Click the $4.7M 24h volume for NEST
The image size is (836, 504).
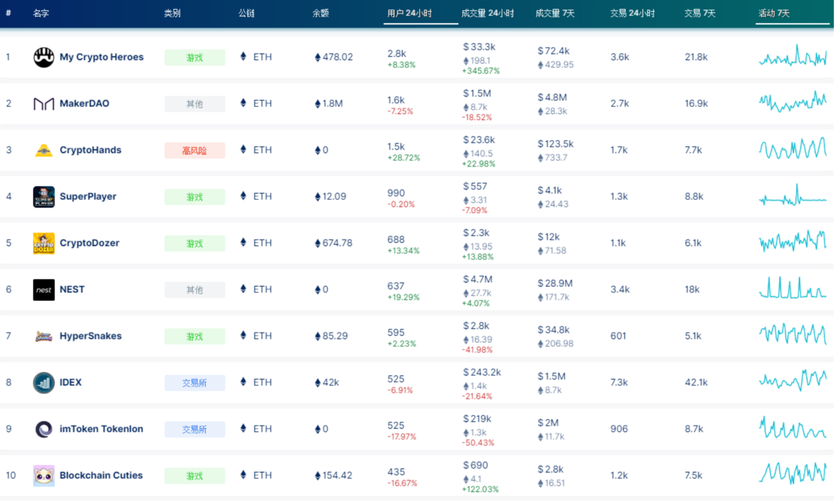pos(478,280)
